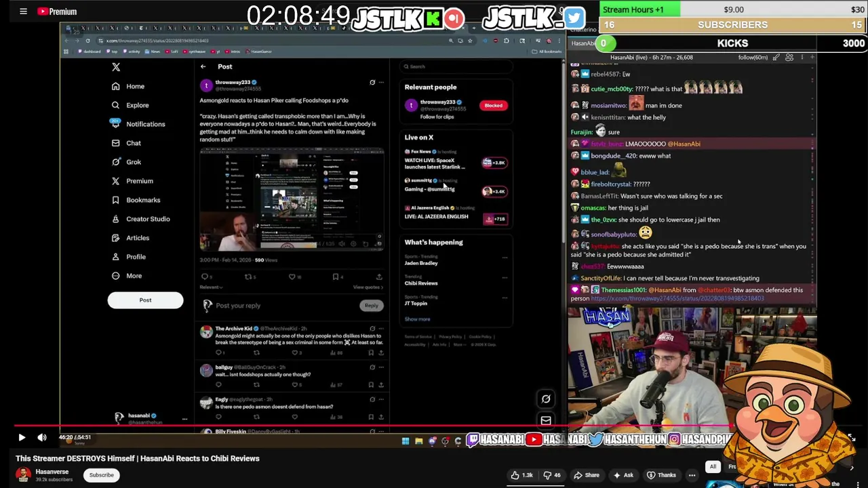Open Creator Studio in X sidebar
This screenshot has height=488, width=868.
[x=140, y=219]
